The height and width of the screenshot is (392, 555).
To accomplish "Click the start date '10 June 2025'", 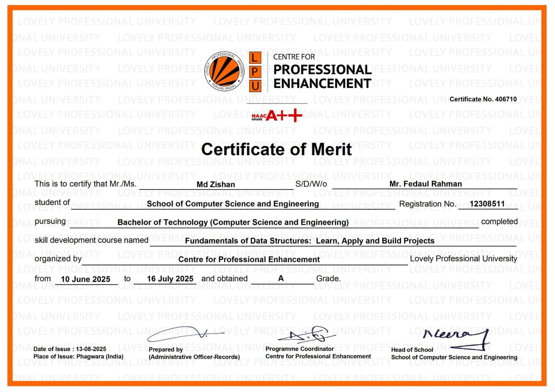I will pyautogui.click(x=85, y=279).
